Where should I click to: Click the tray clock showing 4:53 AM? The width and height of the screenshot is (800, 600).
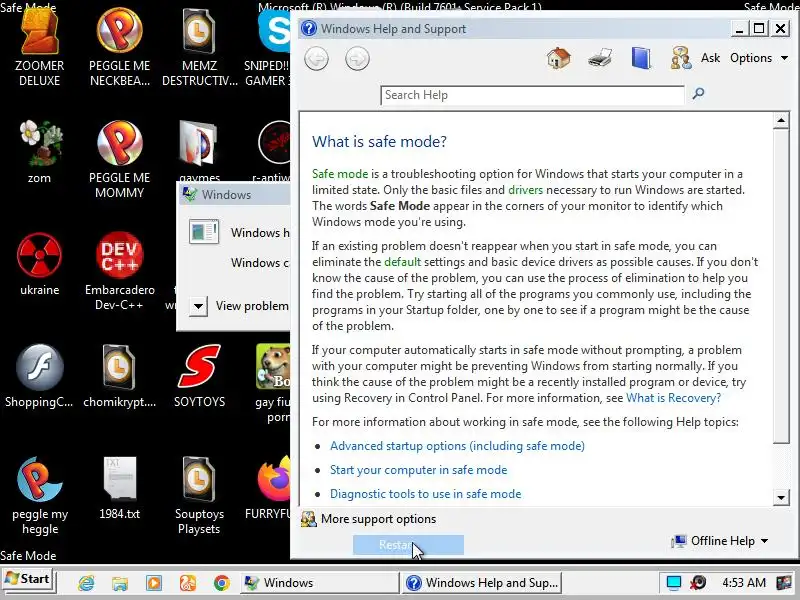pyautogui.click(x=744, y=583)
